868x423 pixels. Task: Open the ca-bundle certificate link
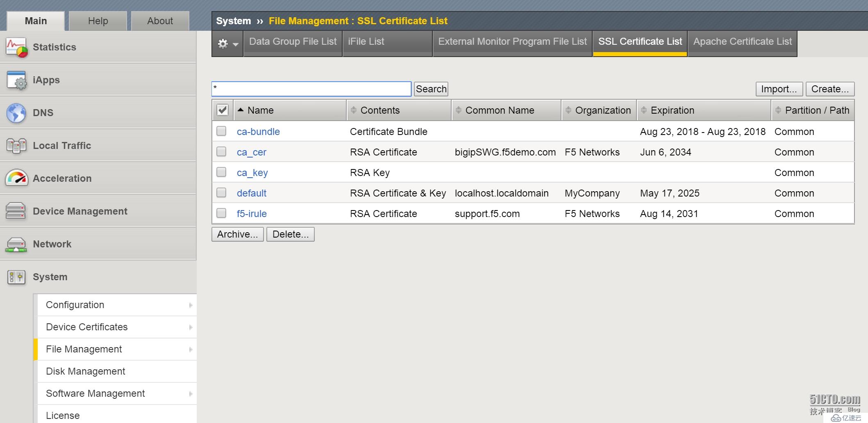(258, 132)
